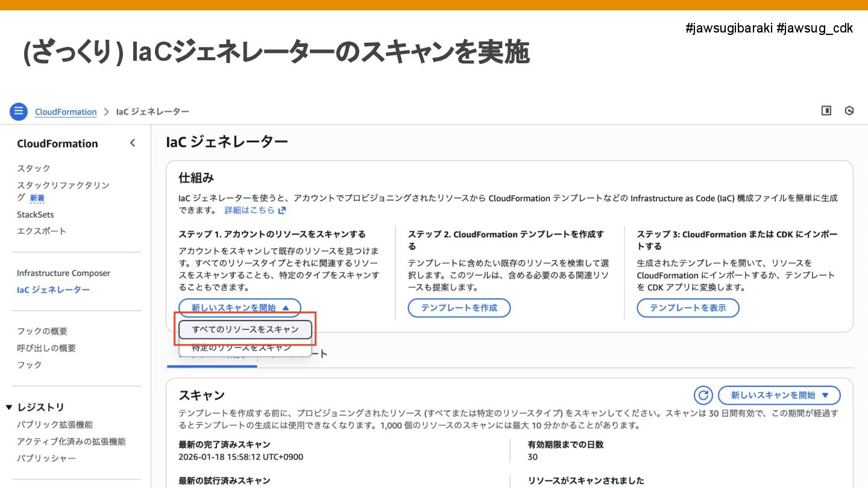Open 呼び出しの概要 in the sidebar
This screenshot has height=488, width=868.
(x=46, y=348)
